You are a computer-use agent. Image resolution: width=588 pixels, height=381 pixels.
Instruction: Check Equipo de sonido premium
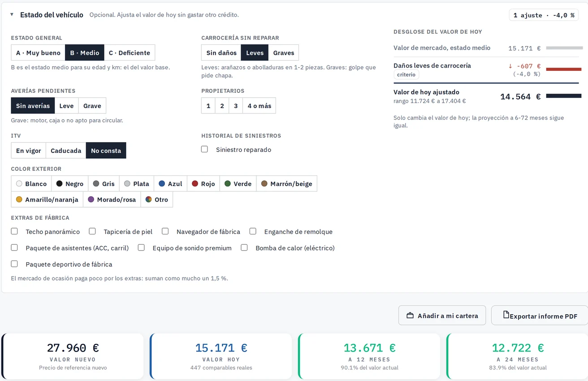tap(141, 247)
